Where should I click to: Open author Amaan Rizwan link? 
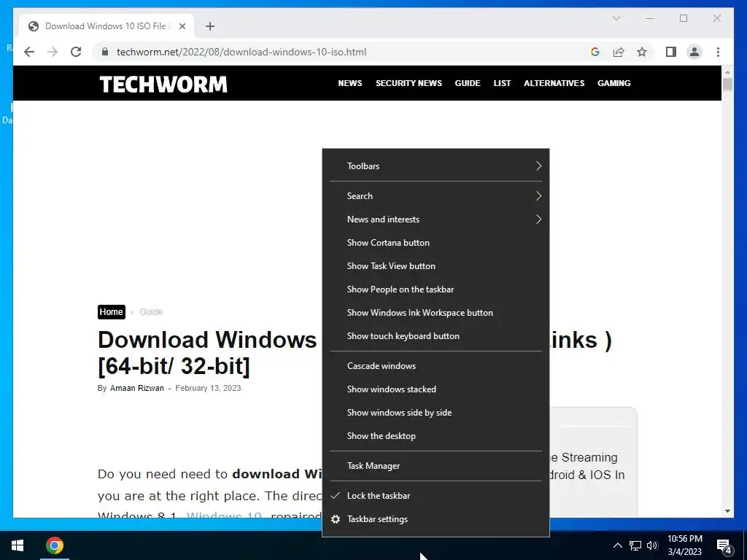(x=136, y=388)
